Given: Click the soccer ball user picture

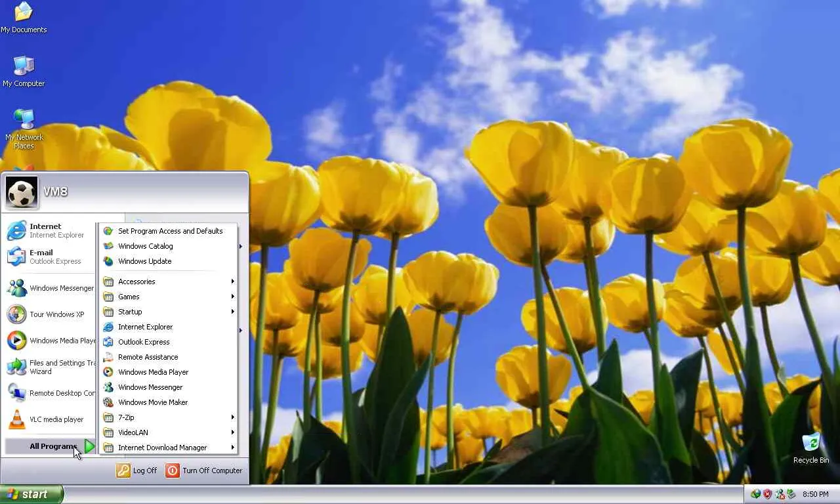Looking at the screenshot, I should 22,192.
